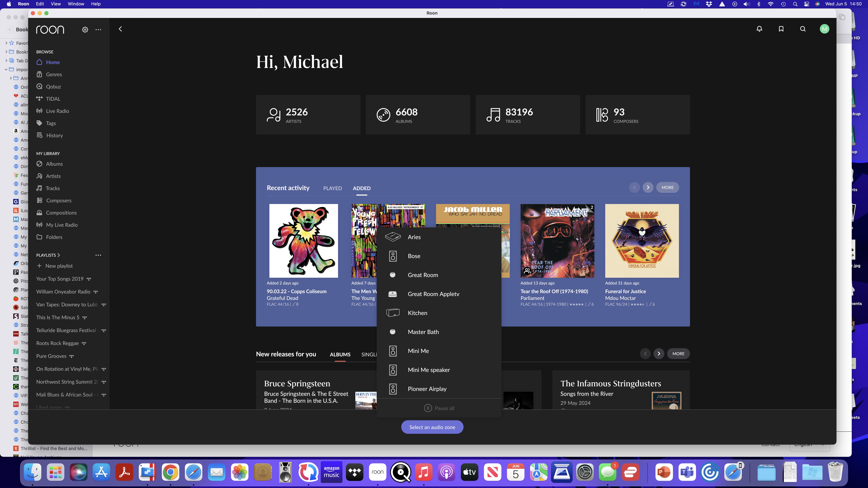
Task: Switch to ADDED tab in Recent activity
Action: pos(362,188)
